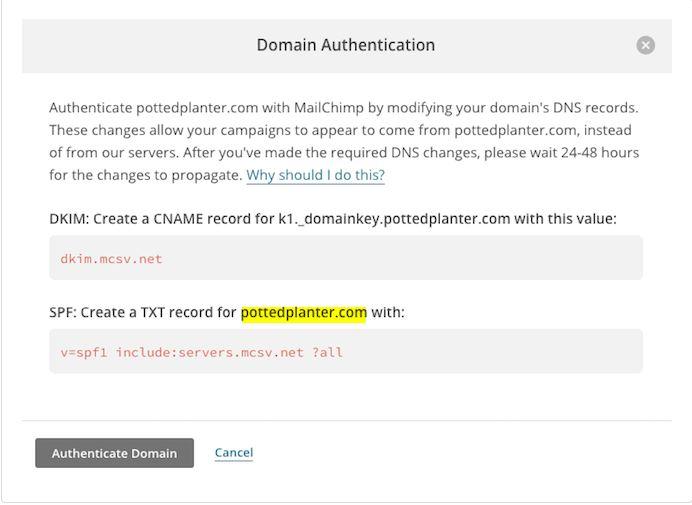Cancel the domain authentication

(x=234, y=452)
